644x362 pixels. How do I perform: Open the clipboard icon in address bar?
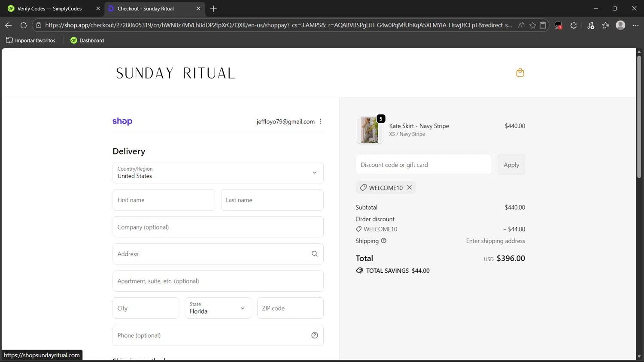[x=543, y=25]
